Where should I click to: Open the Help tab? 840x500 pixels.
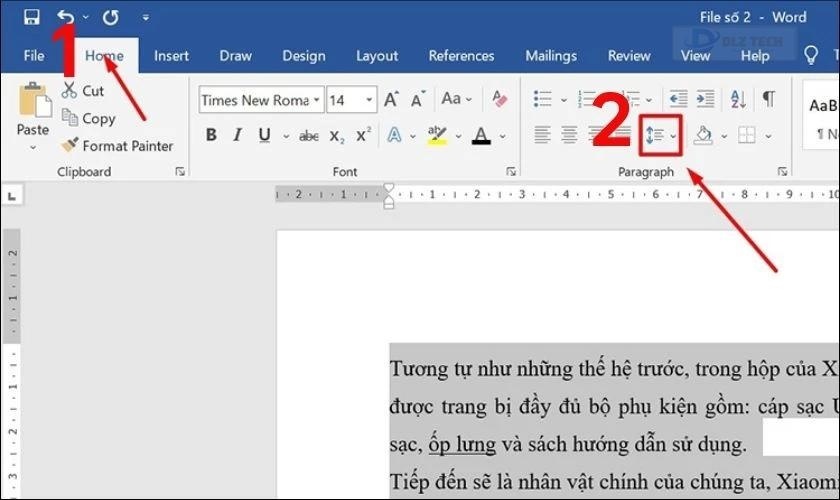click(x=755, y=56)
